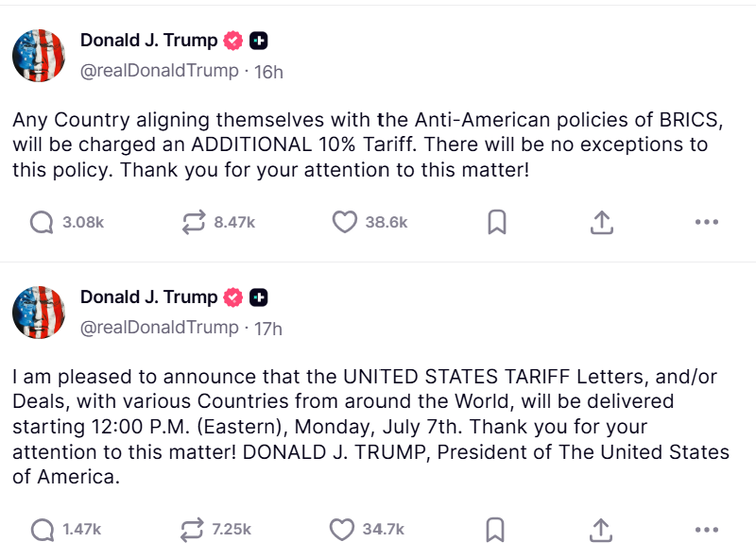Open profile avatar on the 16h post
The height and width of the screenshot is (559, 756).
click(39, 56)
